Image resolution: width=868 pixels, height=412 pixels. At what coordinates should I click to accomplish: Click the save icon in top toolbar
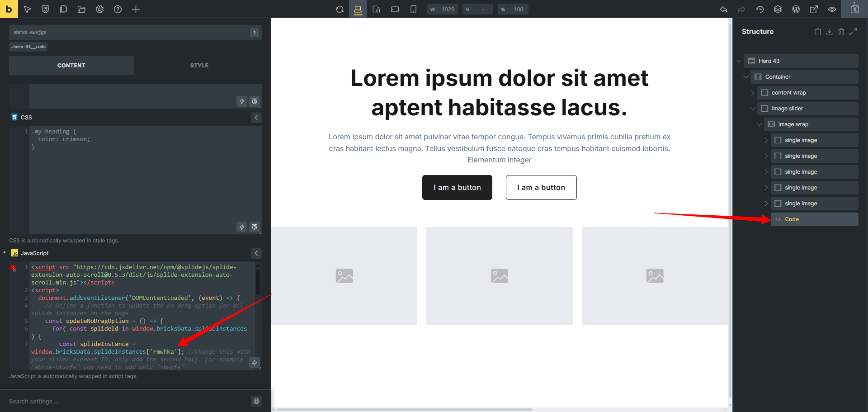coord(854,9)
